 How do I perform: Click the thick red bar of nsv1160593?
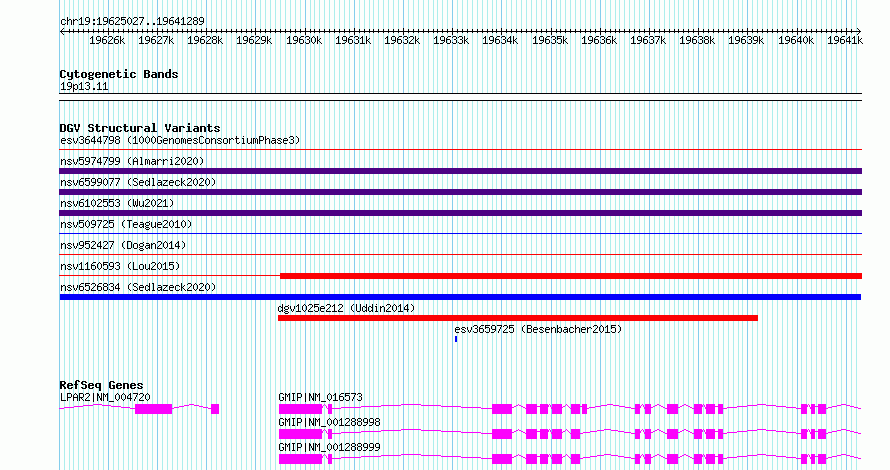[x=571, y=276]
